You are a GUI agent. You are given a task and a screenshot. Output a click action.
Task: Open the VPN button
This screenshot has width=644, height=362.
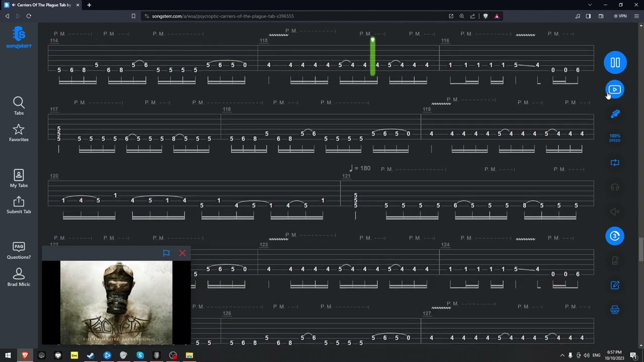point(620,16)
